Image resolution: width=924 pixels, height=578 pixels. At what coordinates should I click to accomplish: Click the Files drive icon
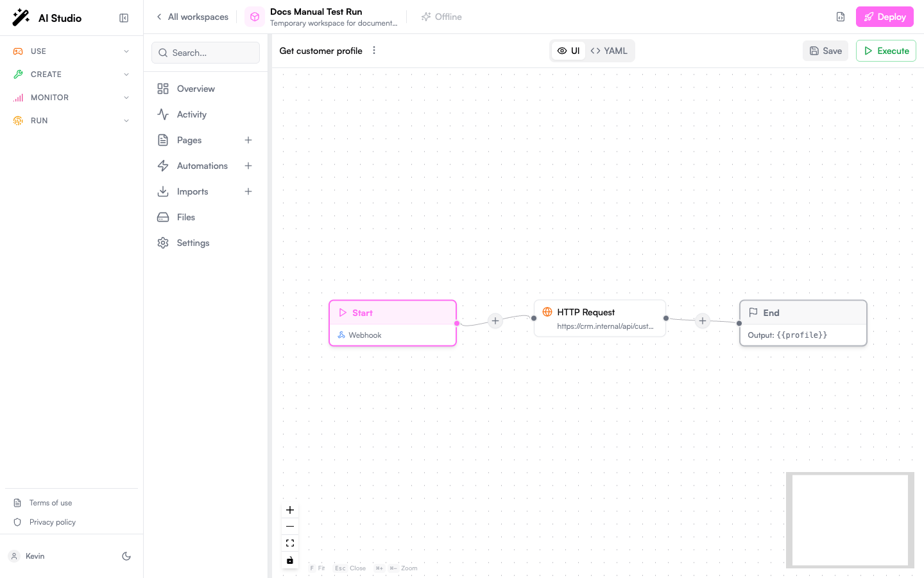(163, 217)
